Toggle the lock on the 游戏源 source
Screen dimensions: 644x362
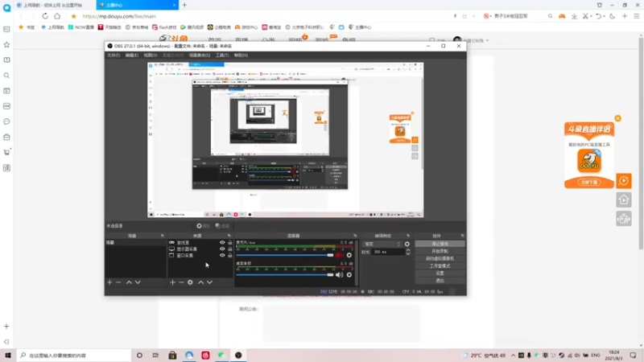(230, 243)
